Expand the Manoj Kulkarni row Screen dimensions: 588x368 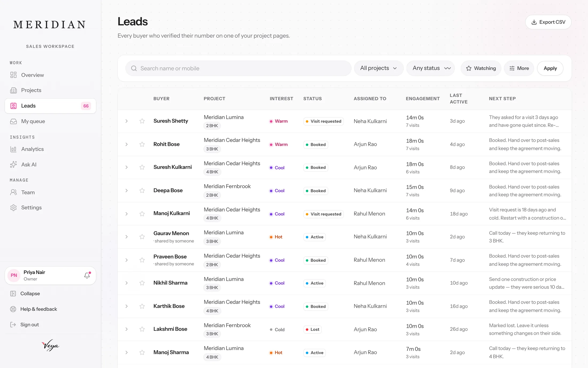pos(126,214)
